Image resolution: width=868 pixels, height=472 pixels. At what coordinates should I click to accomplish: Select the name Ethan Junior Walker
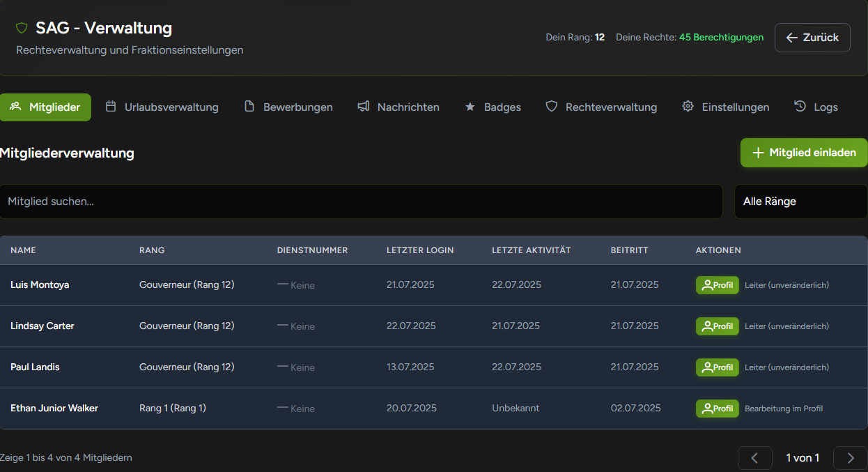[x=54, y=409]
